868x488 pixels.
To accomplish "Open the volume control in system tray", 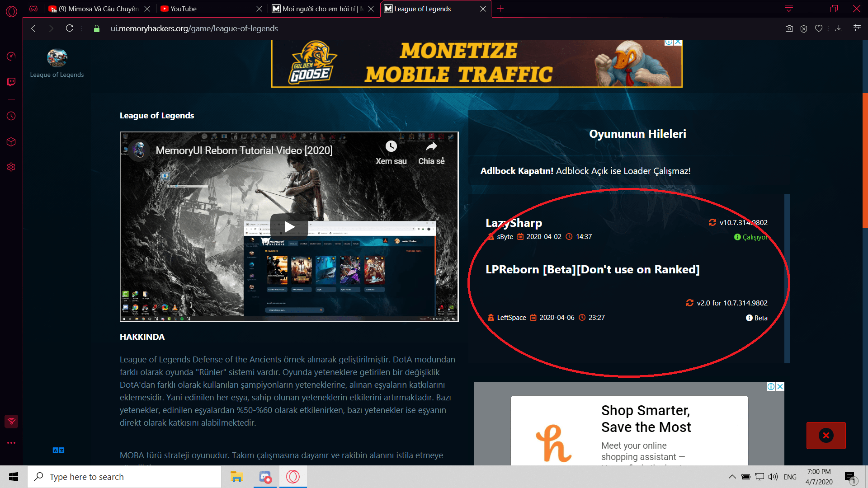I will pyautogui.click(x=773, y=477).
